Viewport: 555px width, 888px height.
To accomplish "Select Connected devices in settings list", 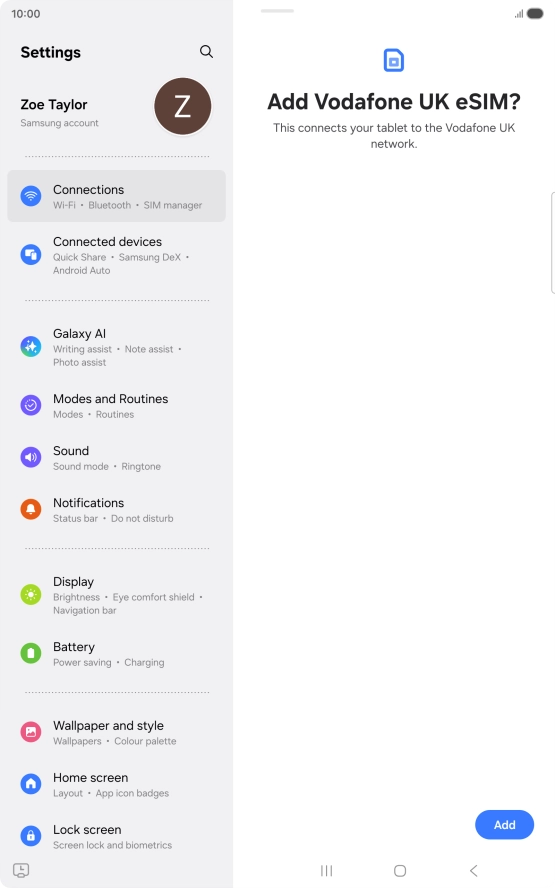I will click(x=116, y=255).
